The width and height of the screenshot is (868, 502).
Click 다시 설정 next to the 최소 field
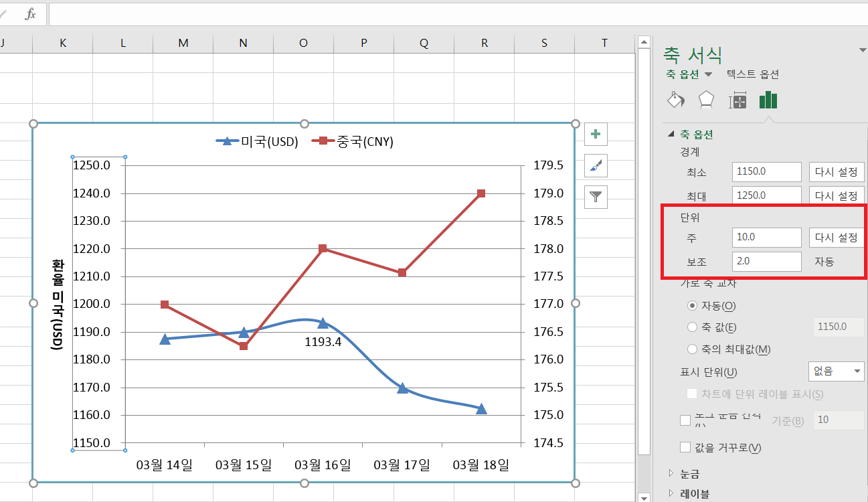click(836, 172)
